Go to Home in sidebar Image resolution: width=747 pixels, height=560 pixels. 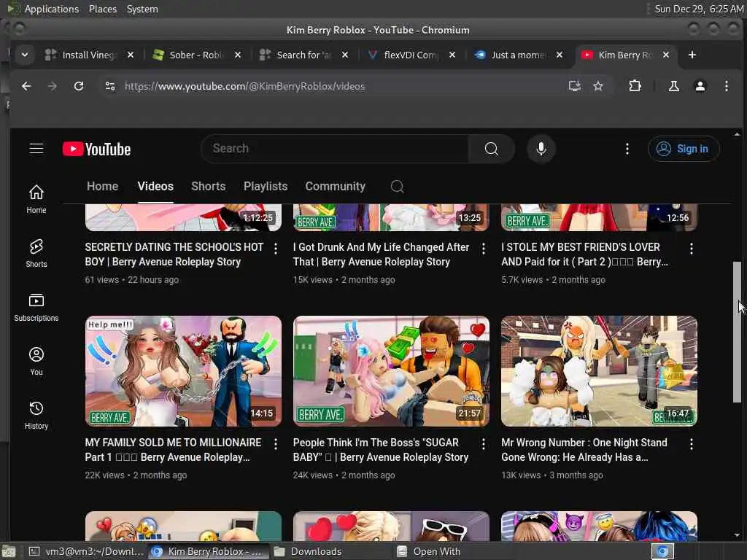coord(36,199)
